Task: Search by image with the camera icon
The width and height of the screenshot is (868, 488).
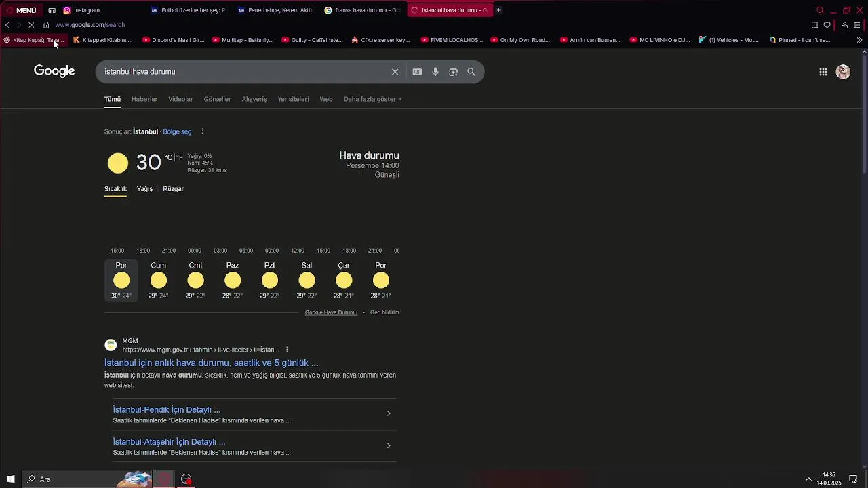Action: pyautogui.click(x=453, y=72)
